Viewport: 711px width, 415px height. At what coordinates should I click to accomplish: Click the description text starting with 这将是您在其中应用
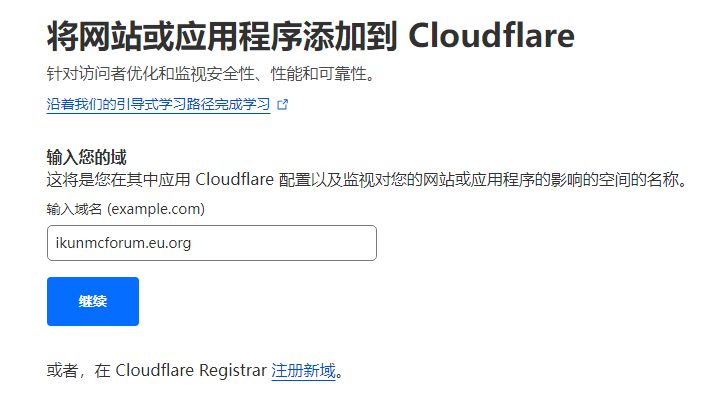pos(366,181)
